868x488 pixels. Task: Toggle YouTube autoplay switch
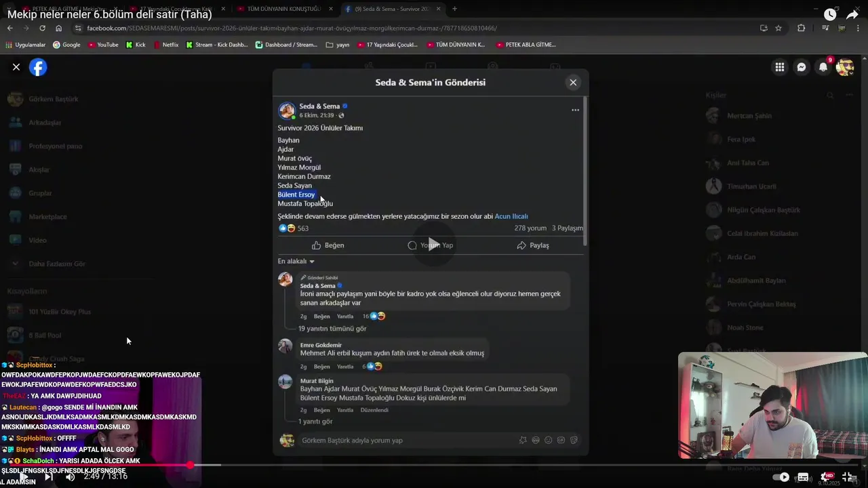(x=781, y=477)
